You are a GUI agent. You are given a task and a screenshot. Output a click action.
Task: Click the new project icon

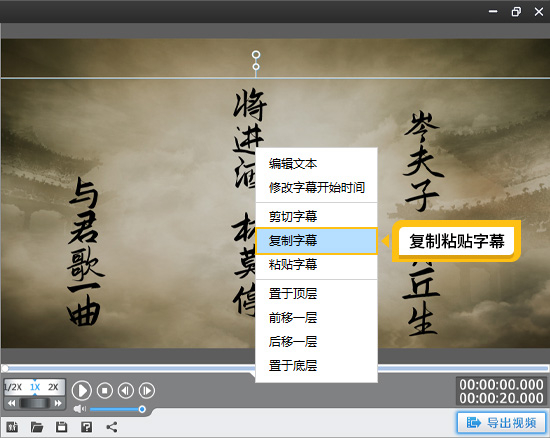coord(12,427)
